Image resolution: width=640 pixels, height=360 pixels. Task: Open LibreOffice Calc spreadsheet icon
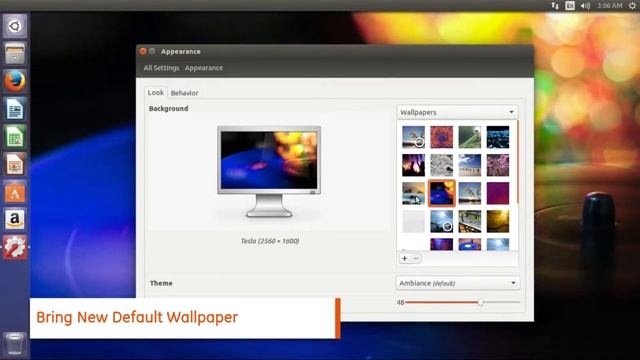pos(15,137)
